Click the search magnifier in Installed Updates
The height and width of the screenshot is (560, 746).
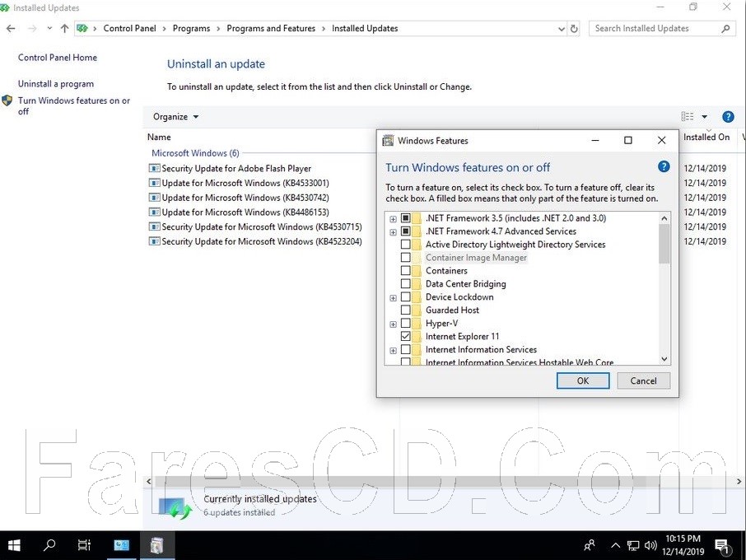tap(725, 29)
